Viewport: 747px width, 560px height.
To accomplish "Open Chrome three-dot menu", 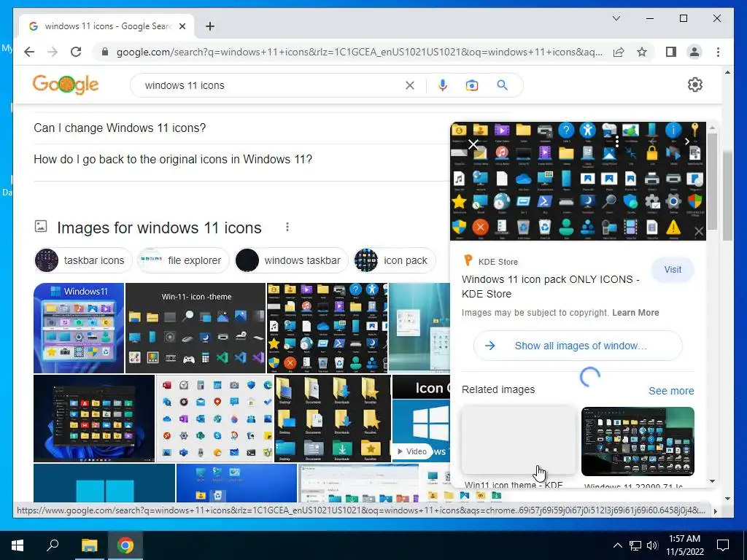I will [718, 52].
